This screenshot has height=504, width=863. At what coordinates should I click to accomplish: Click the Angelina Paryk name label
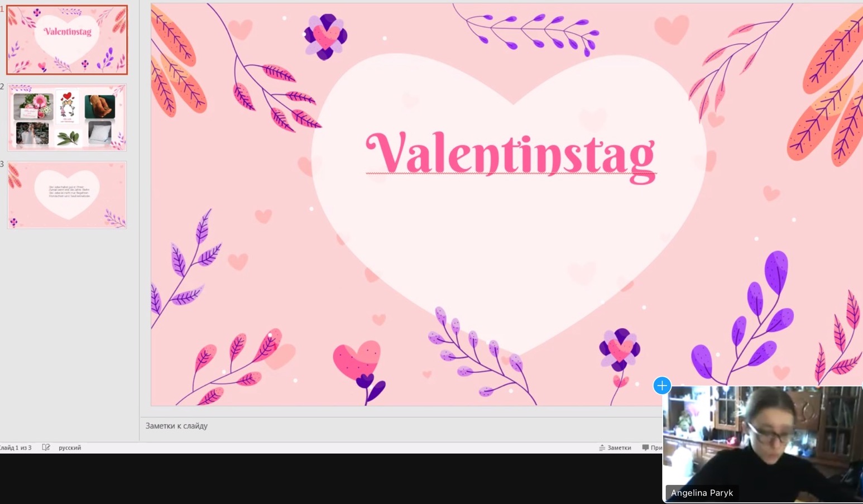coord(702,493)
